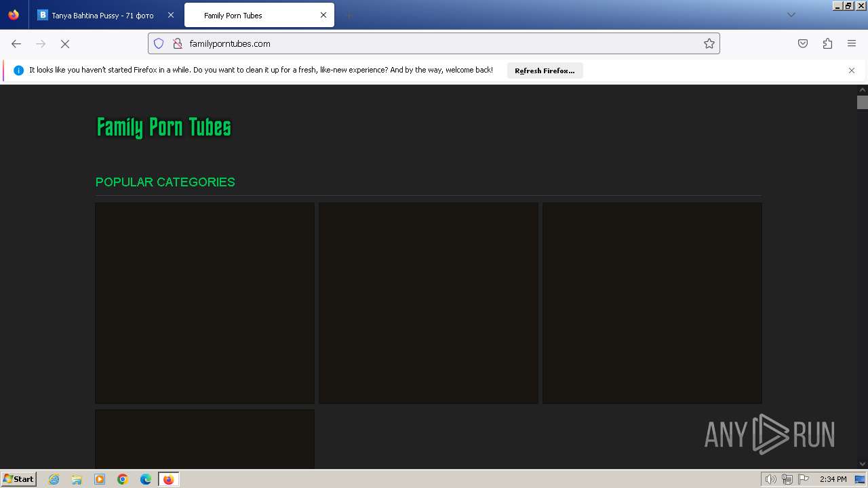The width and height of the screenshot is (868, 488).
Task: Click the vertical scrollbar thumb
Action: [863, 102]
